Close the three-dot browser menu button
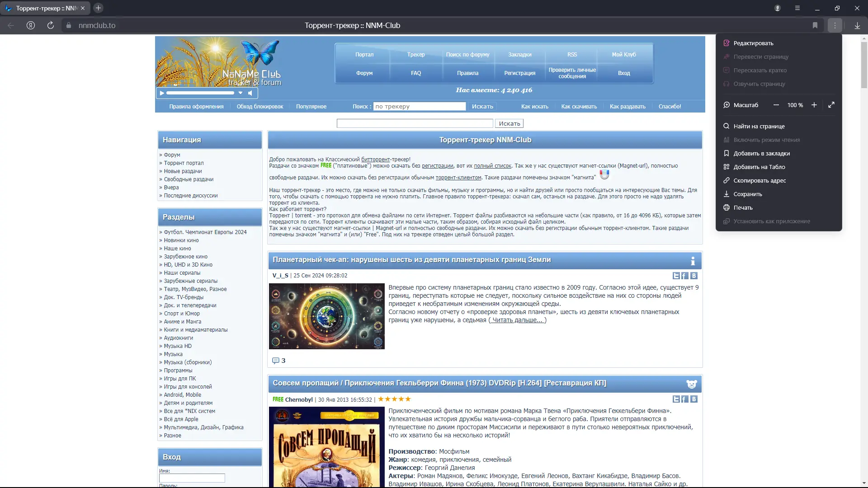The width and height of the screenshot is (868, 488). (x=835, y=25)
